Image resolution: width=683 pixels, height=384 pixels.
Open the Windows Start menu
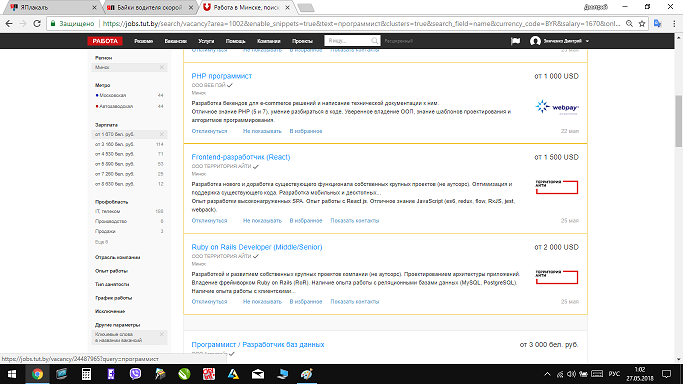(12, 374)
